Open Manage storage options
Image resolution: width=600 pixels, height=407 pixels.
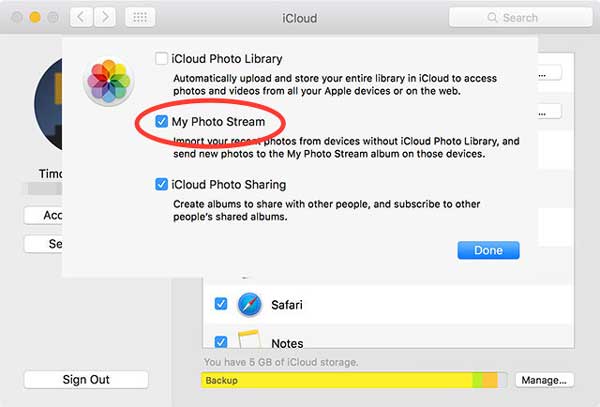click(545, 380)
